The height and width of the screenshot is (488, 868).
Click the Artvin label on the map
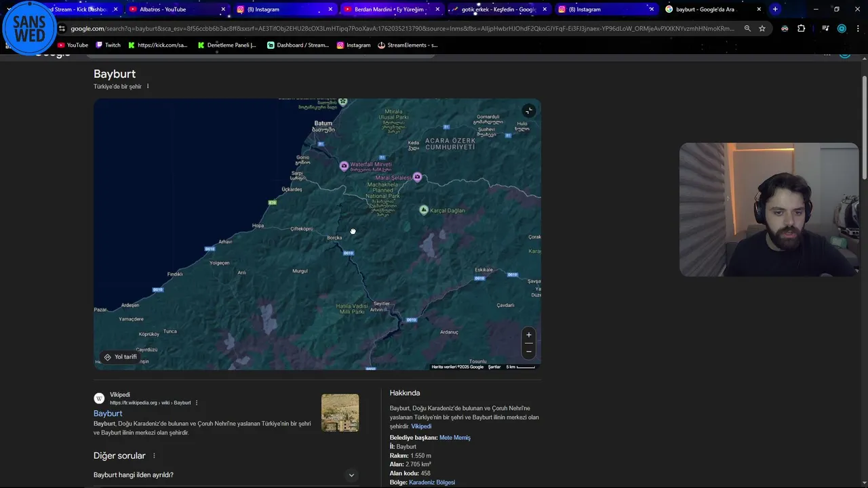(x=378, y=309)
